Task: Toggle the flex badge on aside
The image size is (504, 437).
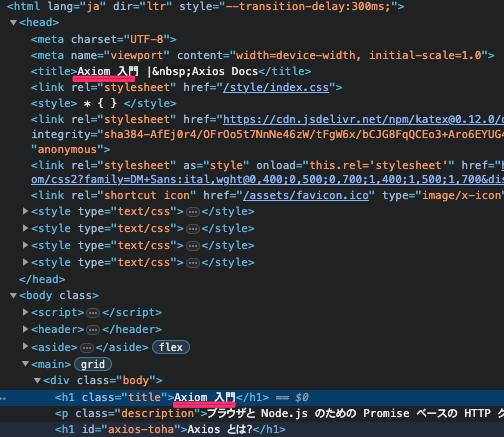Action: click(x=171, y=347)
